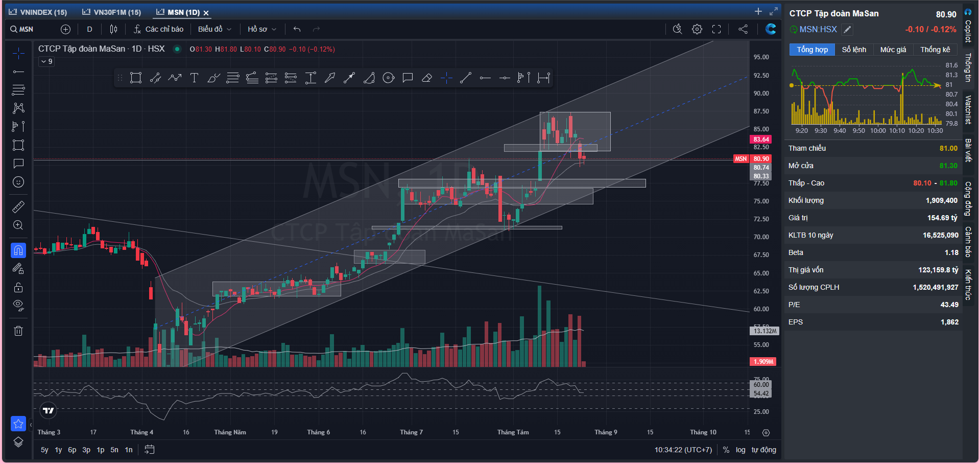Open the emoji sticker tool

[18, 182]
